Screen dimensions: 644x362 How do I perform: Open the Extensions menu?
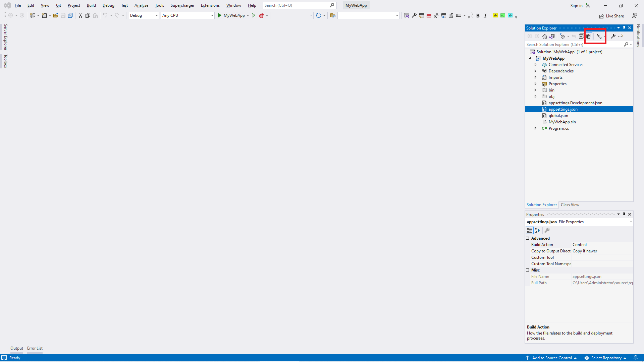[x=210, y=5]
